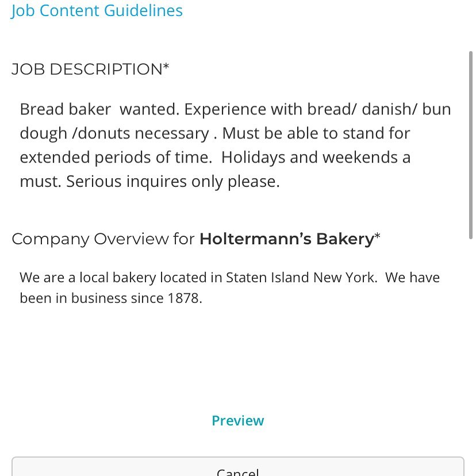Click the phrase 'extended periods of time'

116,158
